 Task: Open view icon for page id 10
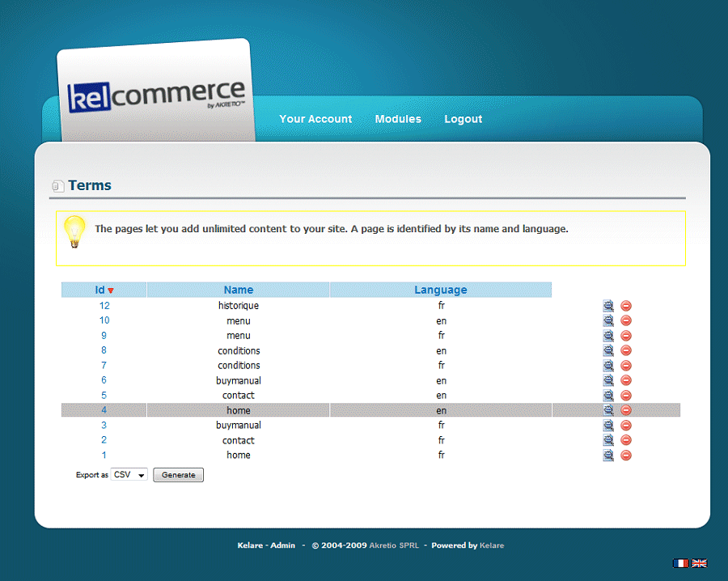(x=608, y=321)
